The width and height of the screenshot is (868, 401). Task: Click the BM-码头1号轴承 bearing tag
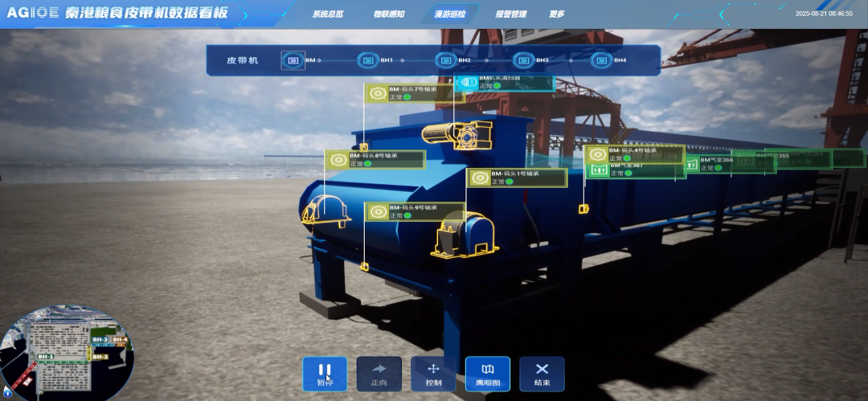point(518,178)
